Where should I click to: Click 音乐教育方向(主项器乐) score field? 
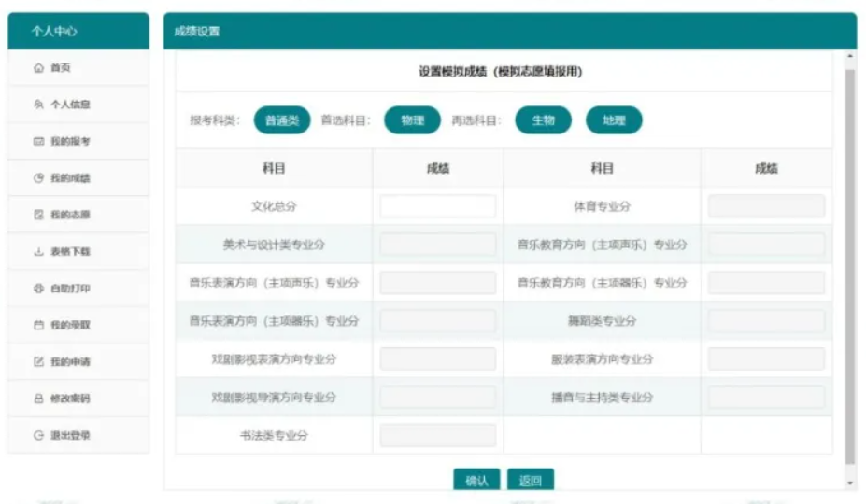(x=767, y=283)
